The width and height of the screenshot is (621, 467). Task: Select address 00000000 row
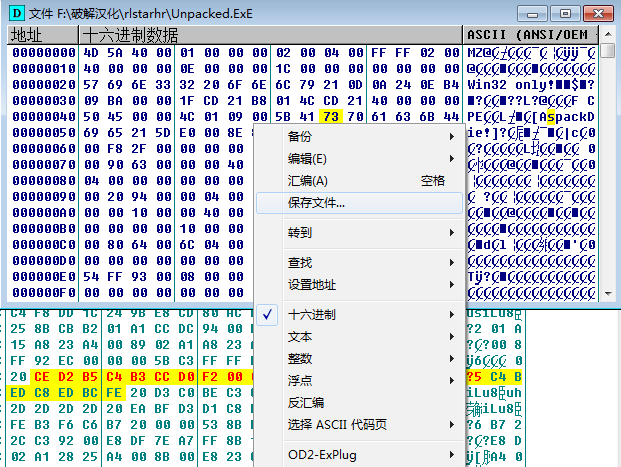[44, 53]
